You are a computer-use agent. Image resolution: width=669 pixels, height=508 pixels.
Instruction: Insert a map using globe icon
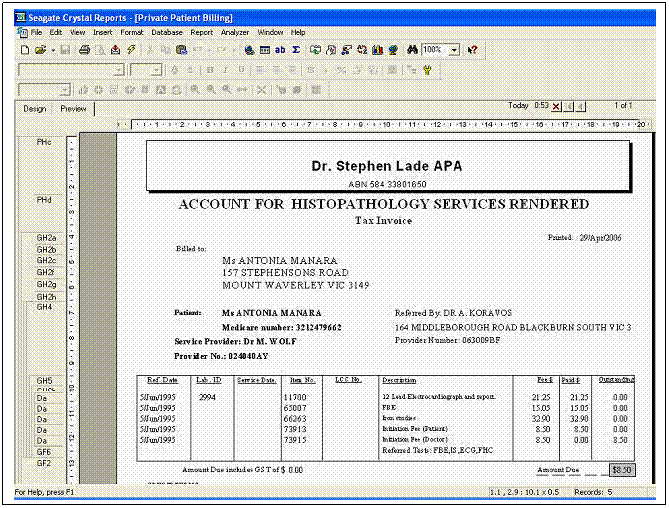click(393, 50)
